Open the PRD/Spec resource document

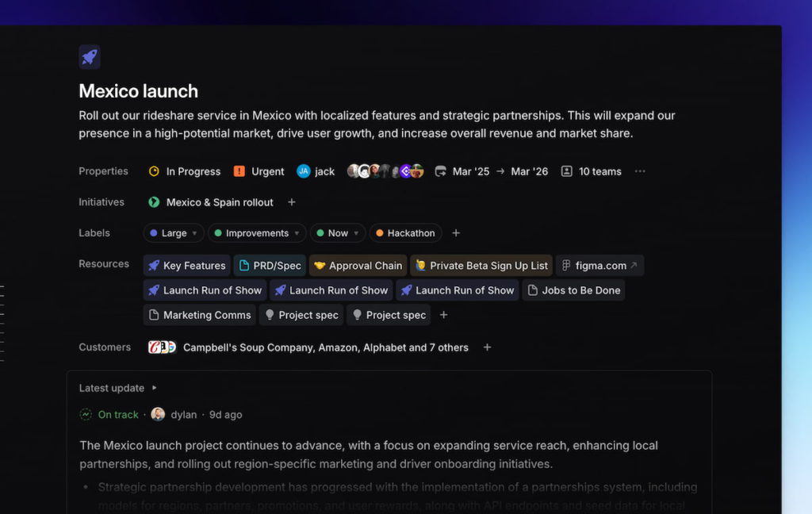[x=270, y=266]
